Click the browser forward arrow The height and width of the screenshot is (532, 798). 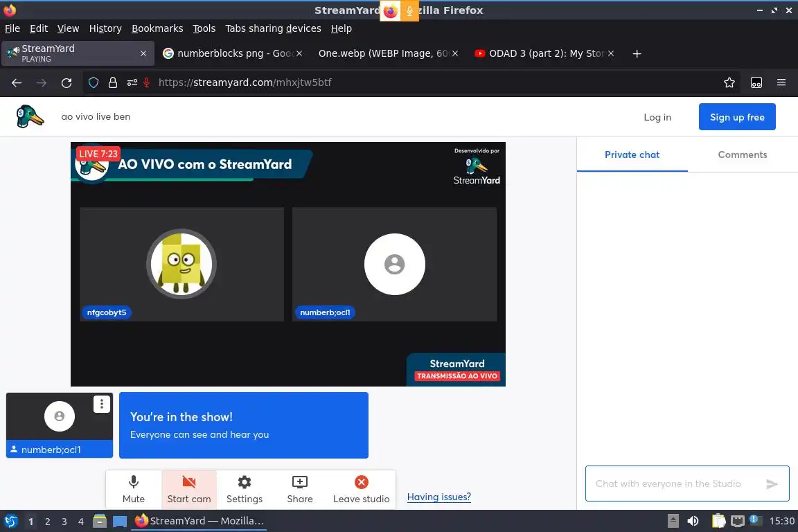(x=42, y=82)
